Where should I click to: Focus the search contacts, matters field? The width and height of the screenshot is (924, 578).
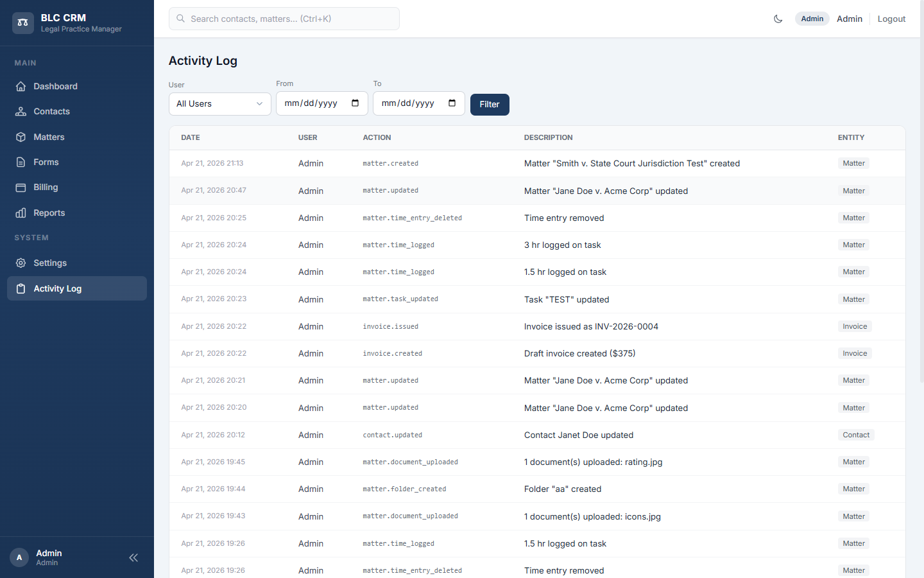click(284, 19)
